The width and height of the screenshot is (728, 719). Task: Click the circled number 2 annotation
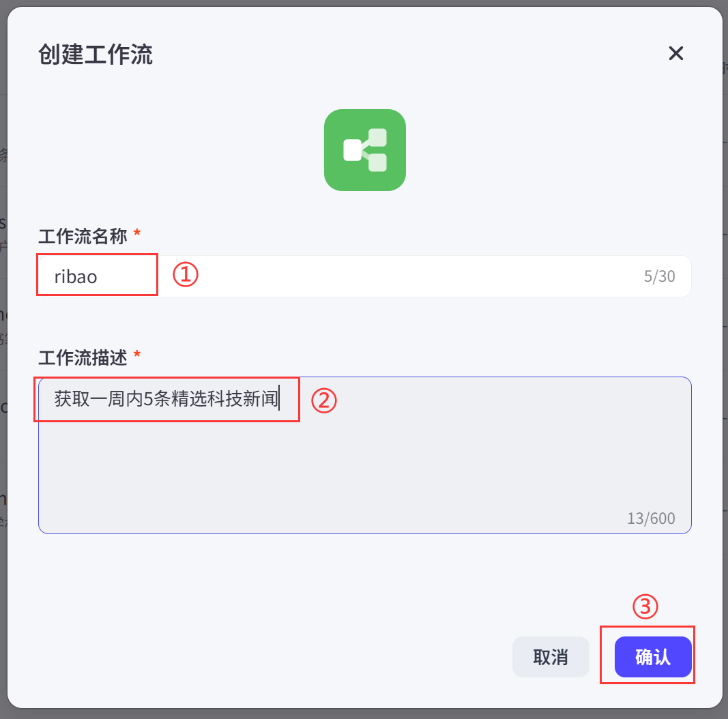coord(323,400)
